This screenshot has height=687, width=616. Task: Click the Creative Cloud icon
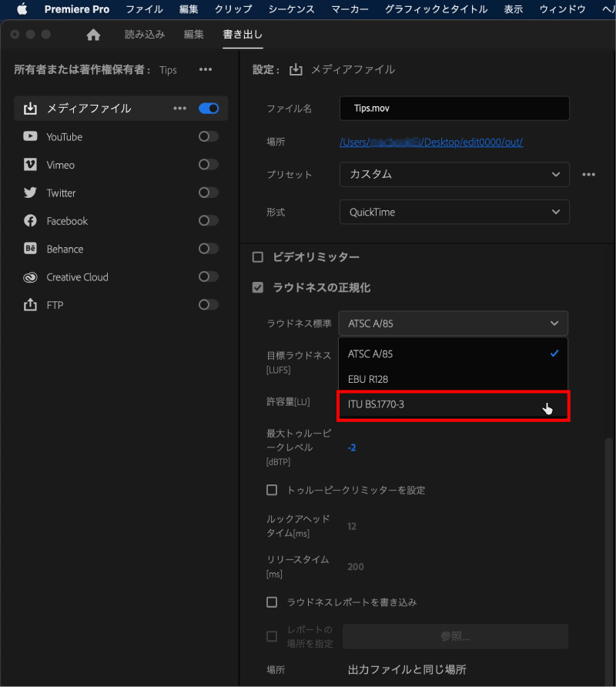pos(30,277)
